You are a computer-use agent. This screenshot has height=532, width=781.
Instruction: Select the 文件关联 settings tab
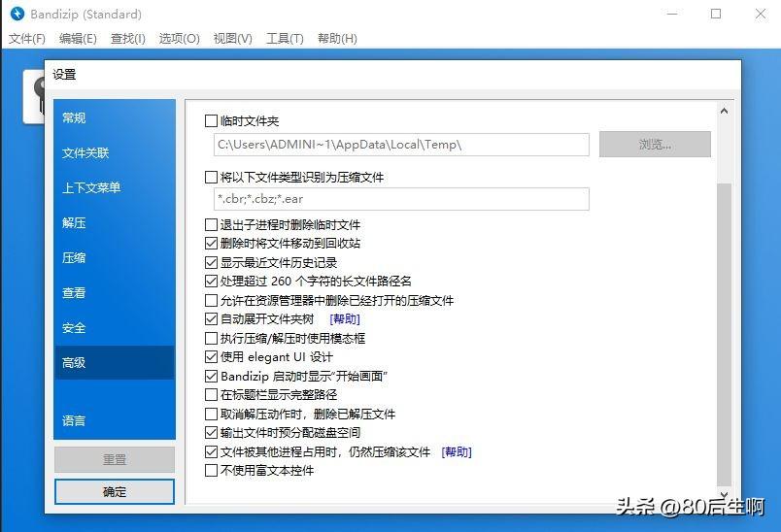point(115,152)
